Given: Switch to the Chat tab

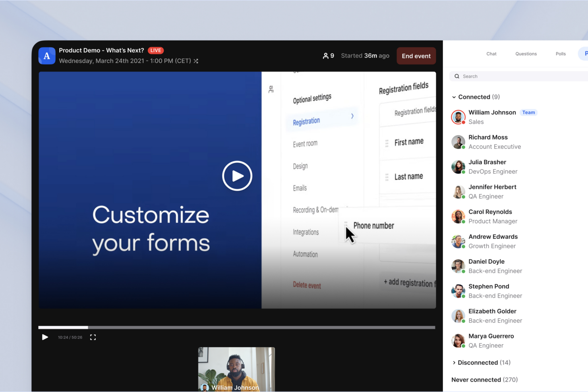Looking at the screenshot, I should click(x=491, y=54).
